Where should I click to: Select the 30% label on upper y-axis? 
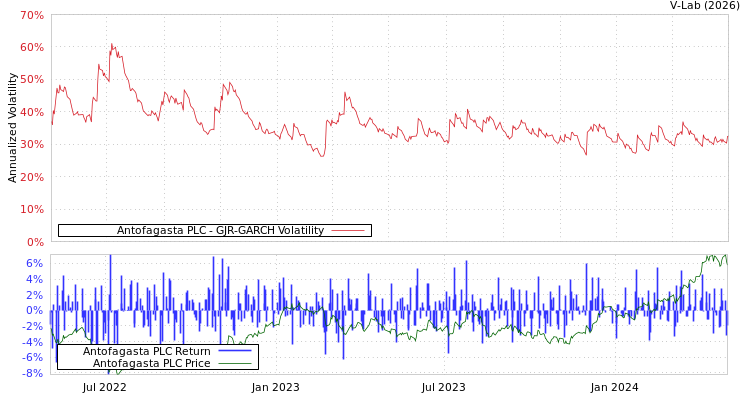pyautogui.click(x=32, y=145)
